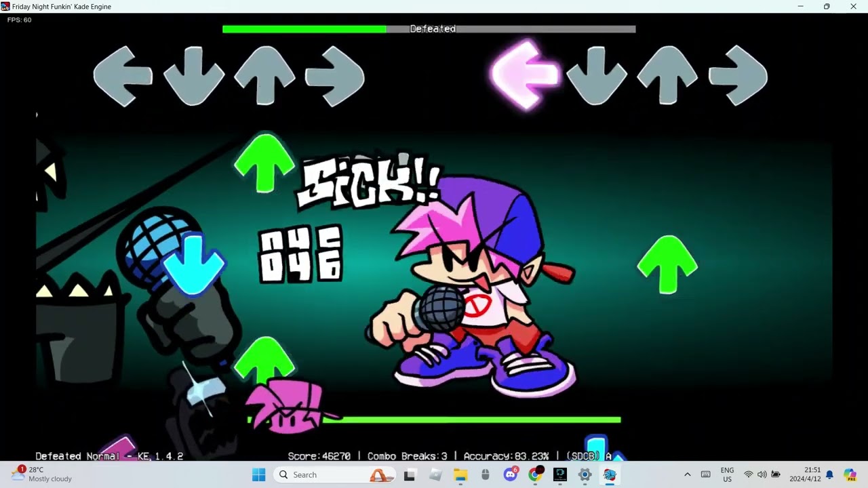Click the Defeated Normal - KE 1.4.2 label
Image resolution: width=868 pixels, height=488 pixels.
(x=109, y=456)
